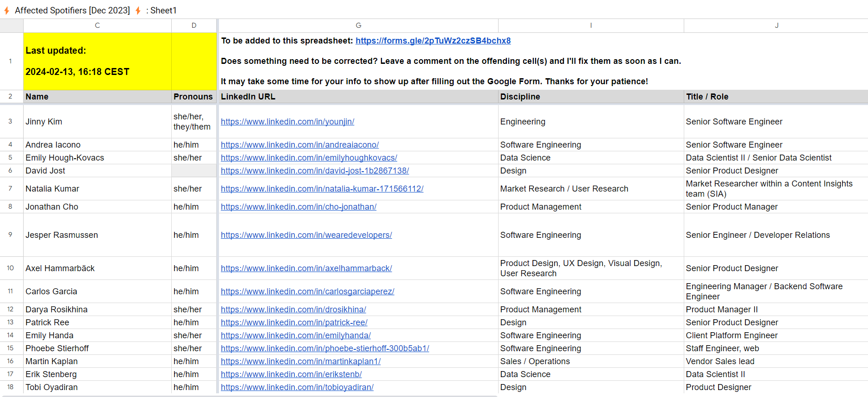
Task: Select column D header
Action: click(194, 25)
